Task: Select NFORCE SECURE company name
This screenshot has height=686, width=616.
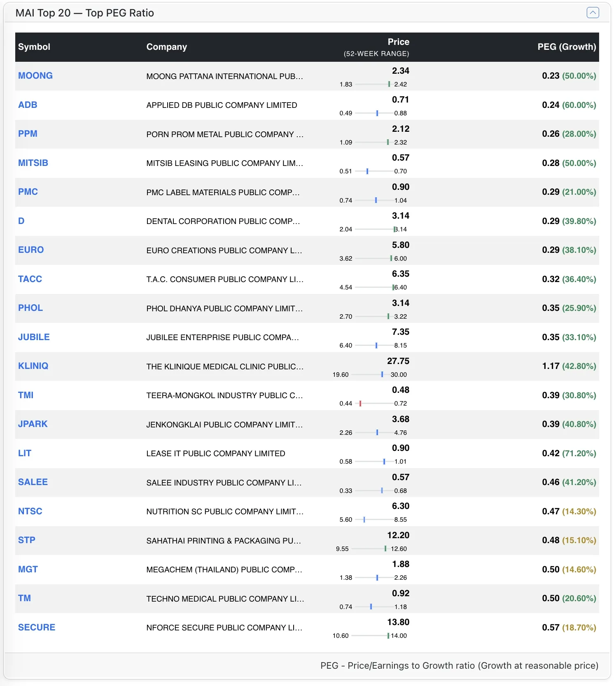Action: click(x=224, y=628)
